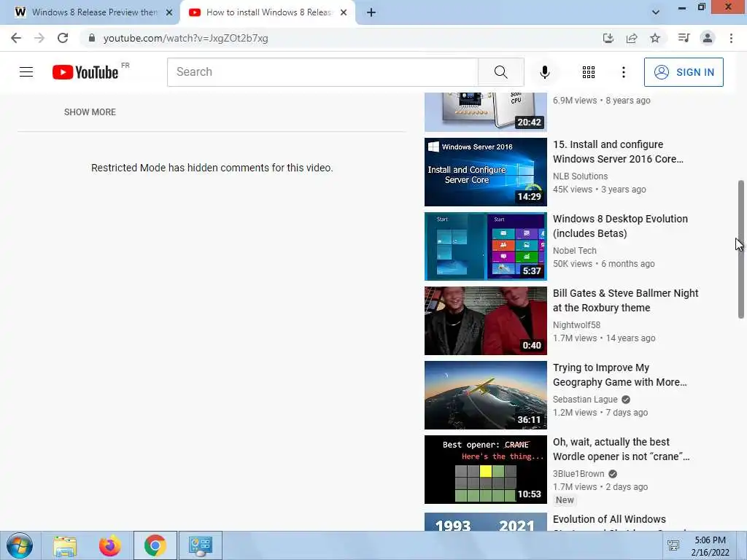Click '6.9M views • 8 years ago' text
The width and height of the screenshot is (747, 560).
[x=601, y=101]
